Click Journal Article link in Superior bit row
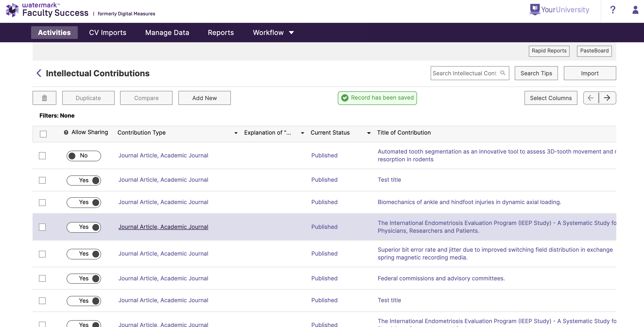 point(163,253)
